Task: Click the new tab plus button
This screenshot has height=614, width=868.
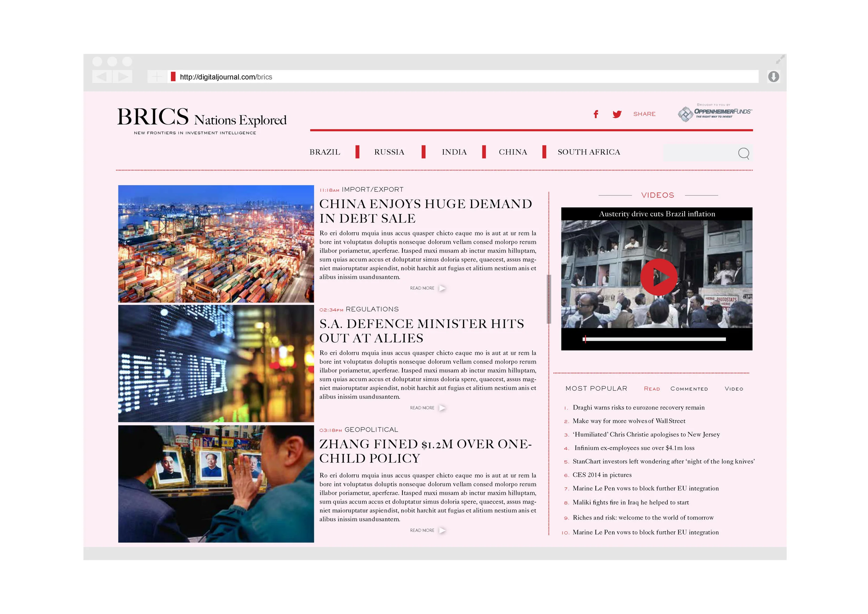Action: pyautogui.click(x=156, y=77)
